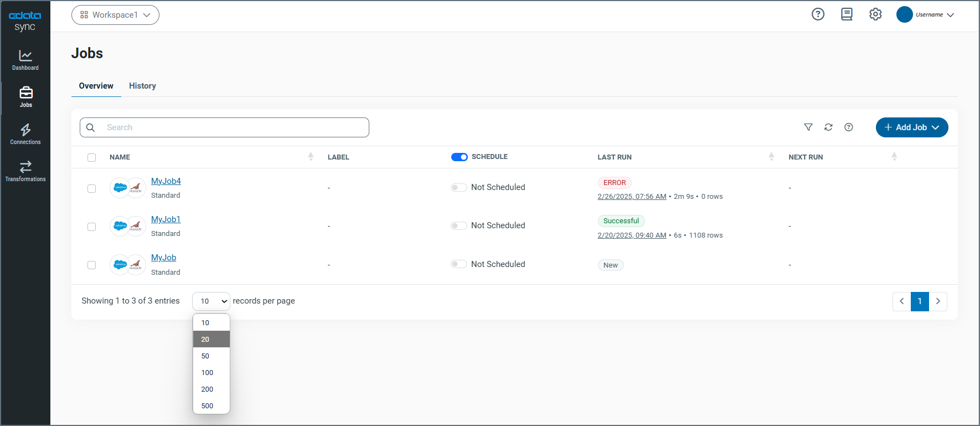The image size is (980, 426).
Task: Click the Add Job button
Action: click(911, 127)
